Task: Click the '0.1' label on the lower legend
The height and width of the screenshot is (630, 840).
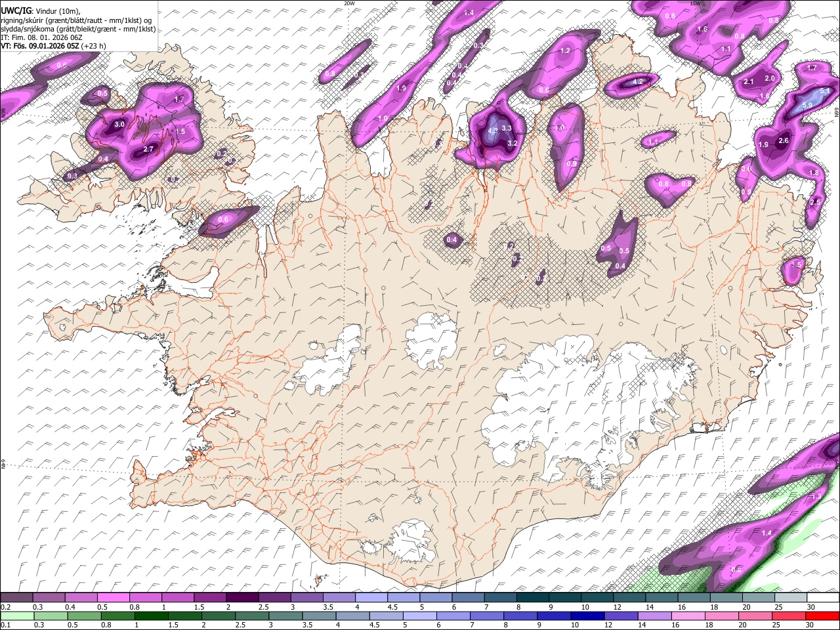Action: coord(6,625)
